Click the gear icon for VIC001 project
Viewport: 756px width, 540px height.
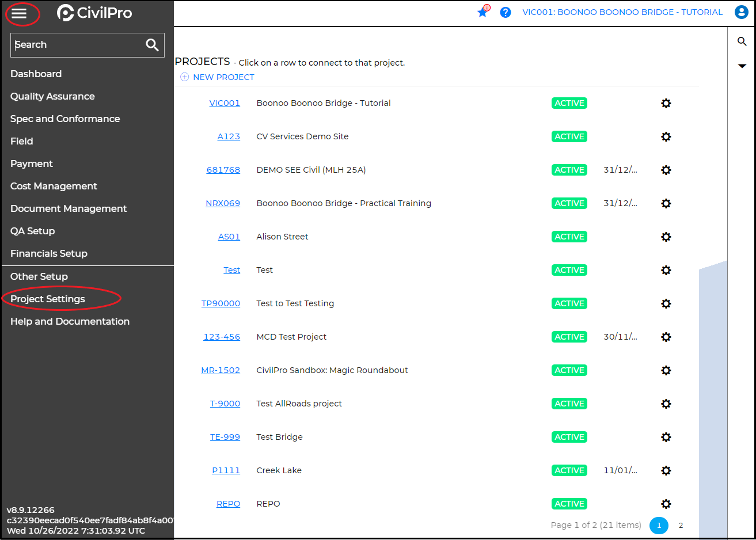point(666,104)
